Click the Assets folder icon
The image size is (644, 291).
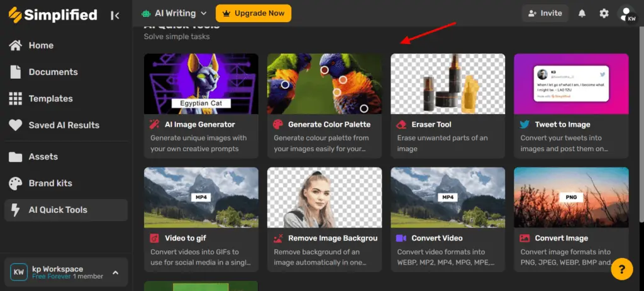point(16,157)
